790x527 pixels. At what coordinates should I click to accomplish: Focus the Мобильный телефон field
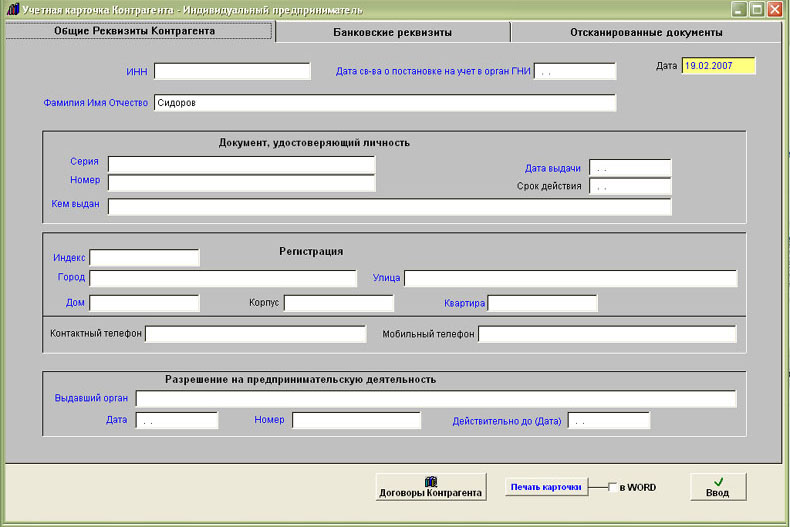point(608,334)
